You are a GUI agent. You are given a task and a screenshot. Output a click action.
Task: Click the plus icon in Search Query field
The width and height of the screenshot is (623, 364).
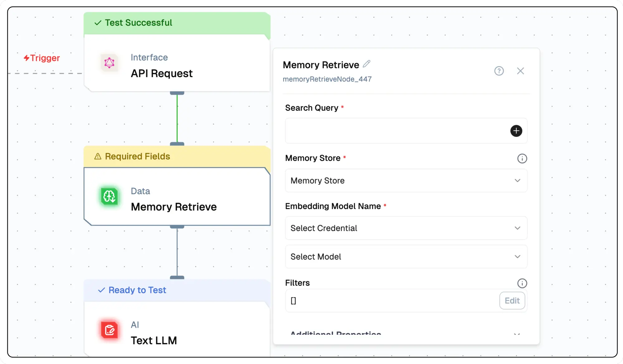516,131
